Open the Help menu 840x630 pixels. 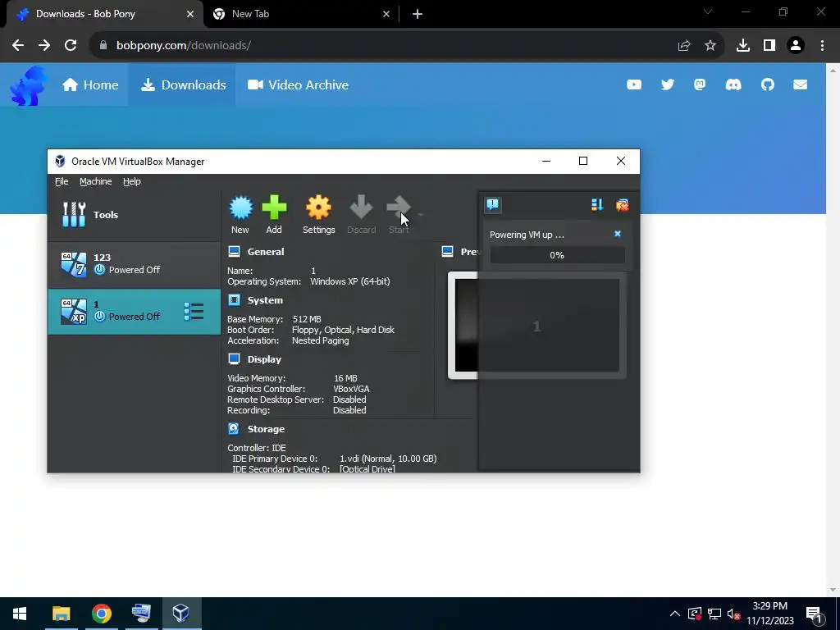(x=132, y=181)
